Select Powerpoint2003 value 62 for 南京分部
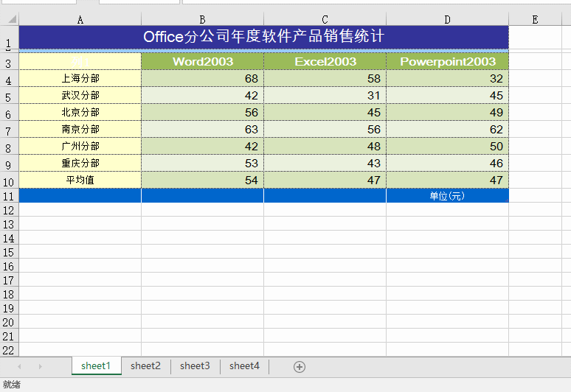 pos(447,129)
